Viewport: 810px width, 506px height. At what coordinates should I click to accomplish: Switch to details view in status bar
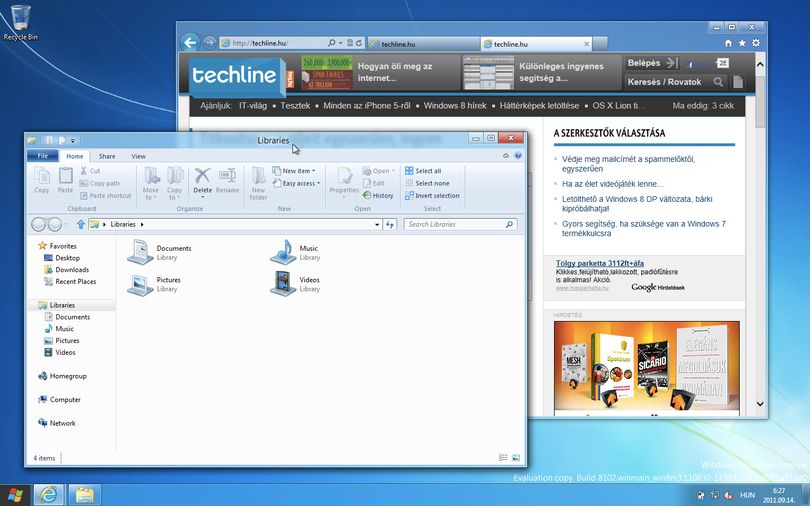(503, 457)
